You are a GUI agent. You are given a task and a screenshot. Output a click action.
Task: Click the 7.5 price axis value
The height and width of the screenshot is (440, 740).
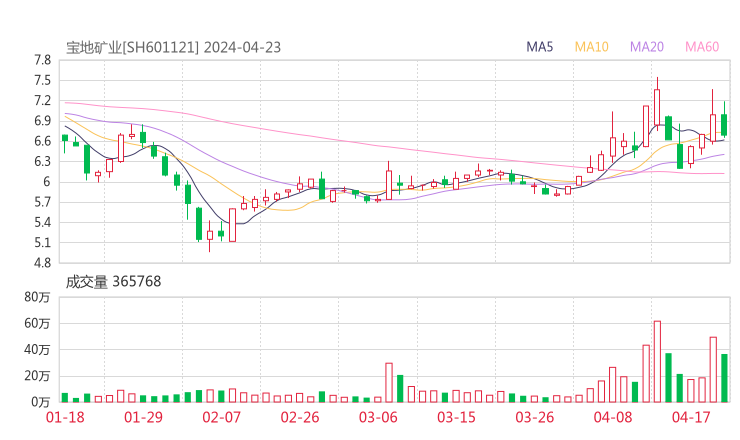42,80
